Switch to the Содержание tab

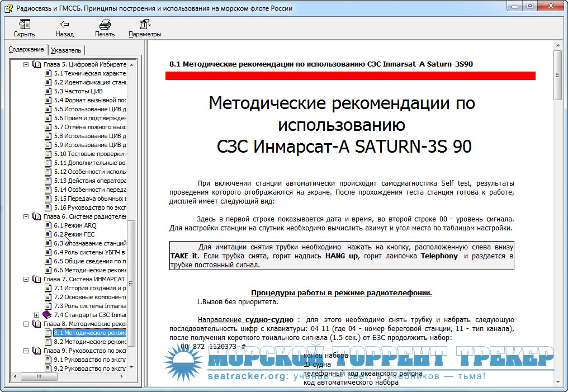tap(26, 49)
